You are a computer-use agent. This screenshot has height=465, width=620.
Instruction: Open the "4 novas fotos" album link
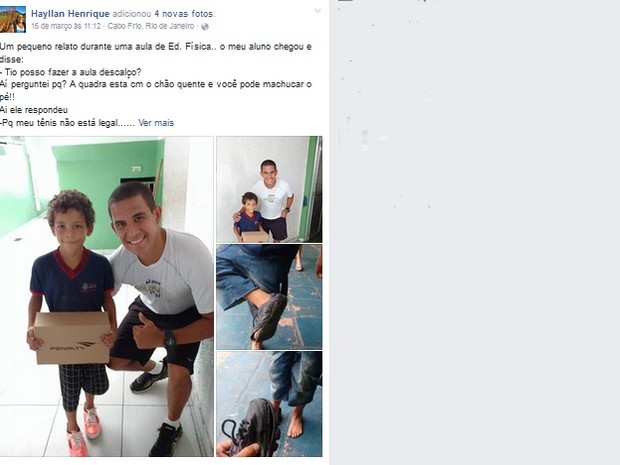pyautogui.click(x=184, y=14)
